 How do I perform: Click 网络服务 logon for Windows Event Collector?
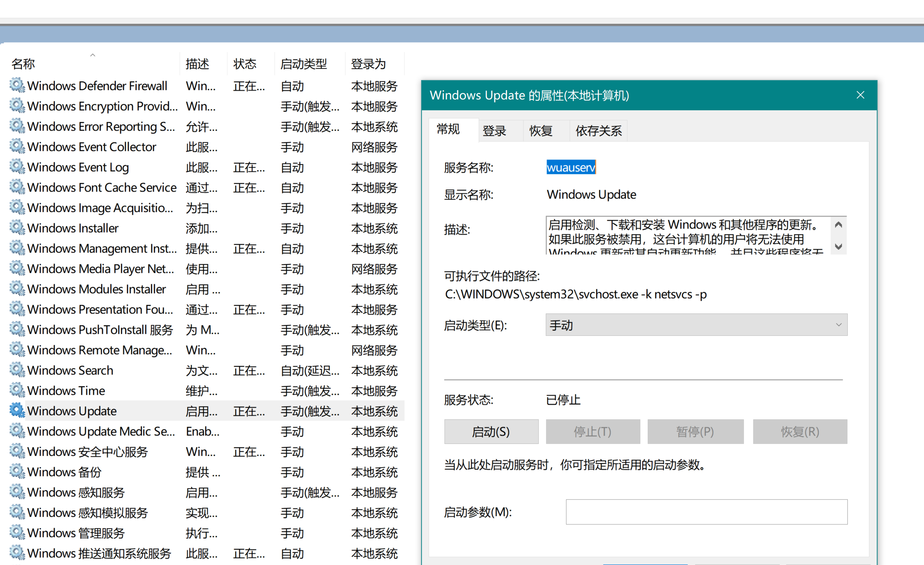(374, 147)
